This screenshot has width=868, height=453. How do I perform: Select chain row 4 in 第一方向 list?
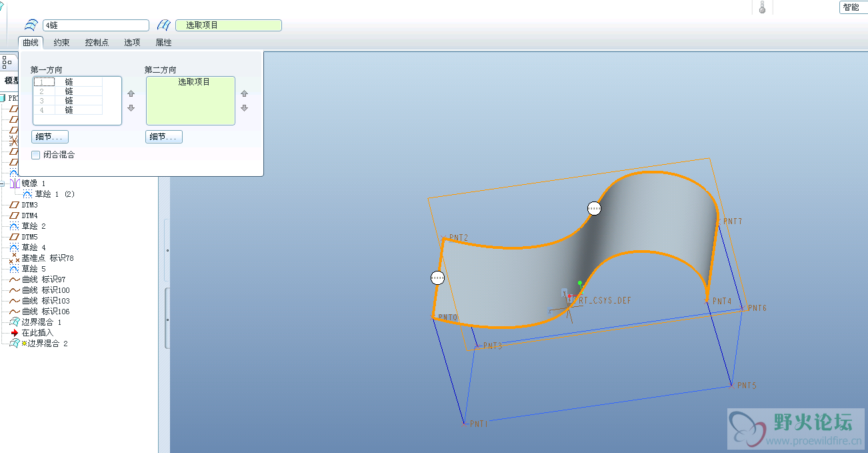[x=68, y=109]
